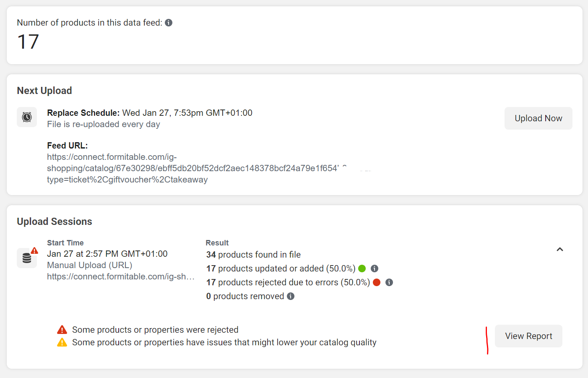Click red warning triangle for rejected products

click(x=62, y=330)
